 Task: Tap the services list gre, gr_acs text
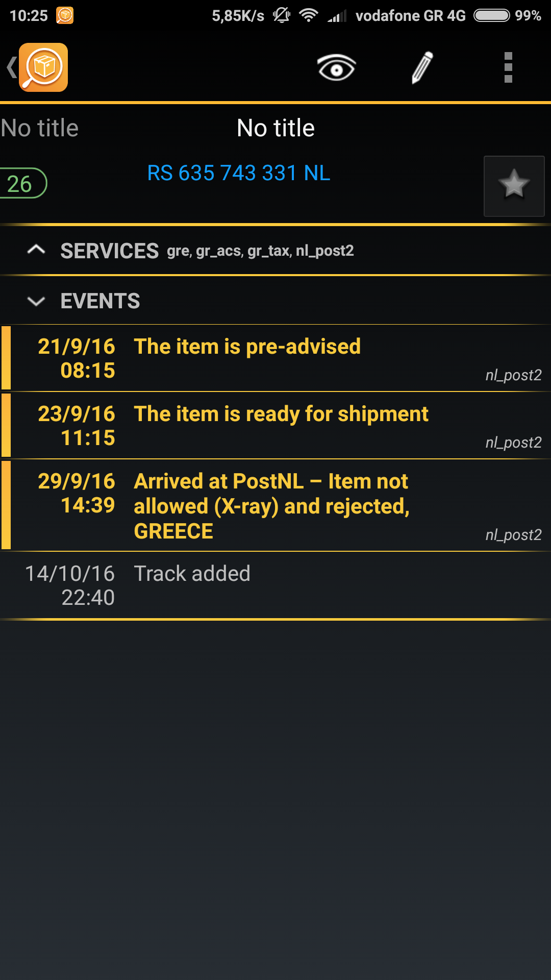(260, 251)
